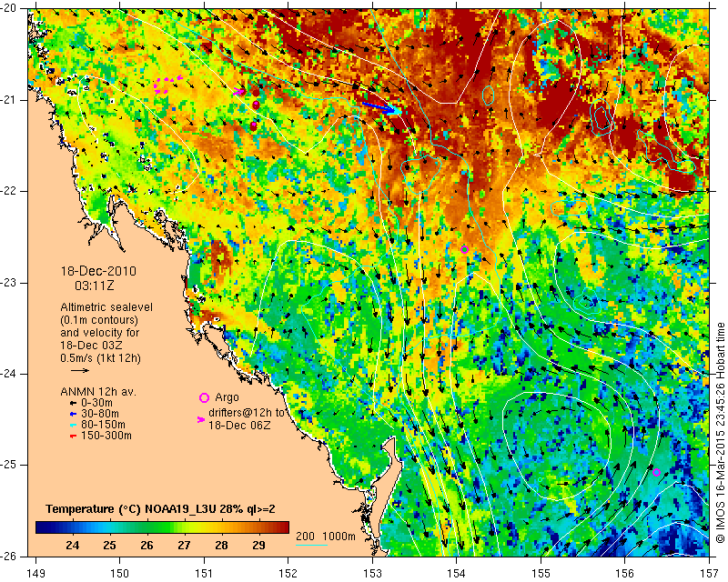
Task: Click the '24' colorbar tick label
Action: click(x=73, y=545)
